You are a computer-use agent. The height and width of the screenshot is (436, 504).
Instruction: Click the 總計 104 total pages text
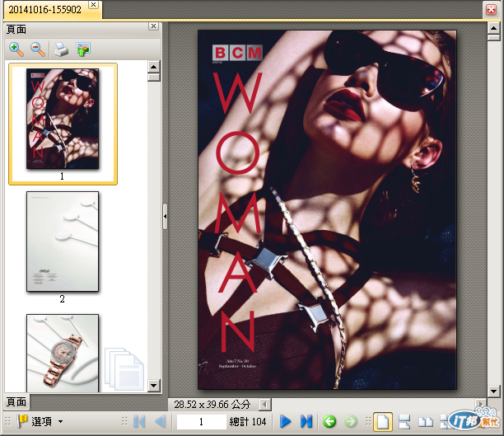tap(248, 421)
